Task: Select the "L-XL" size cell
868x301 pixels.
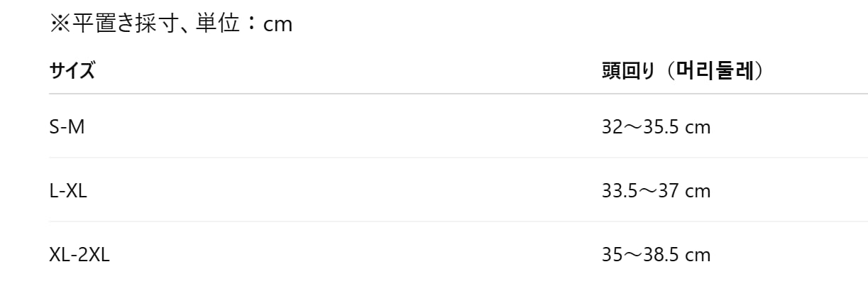Action: 68,191
